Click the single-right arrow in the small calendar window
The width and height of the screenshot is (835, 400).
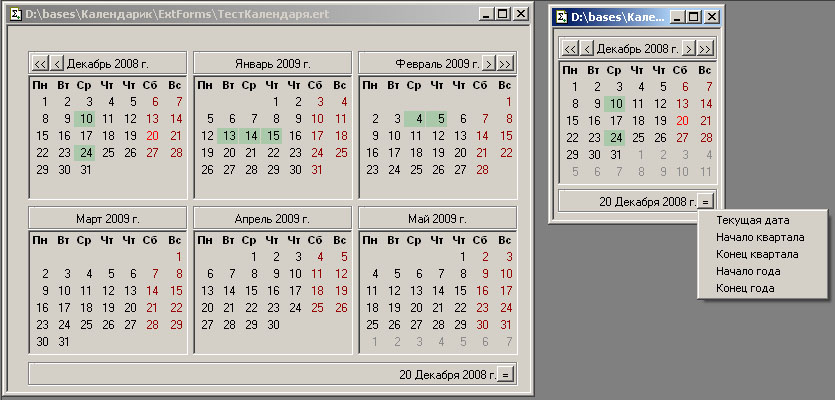(x=689, y=48)
